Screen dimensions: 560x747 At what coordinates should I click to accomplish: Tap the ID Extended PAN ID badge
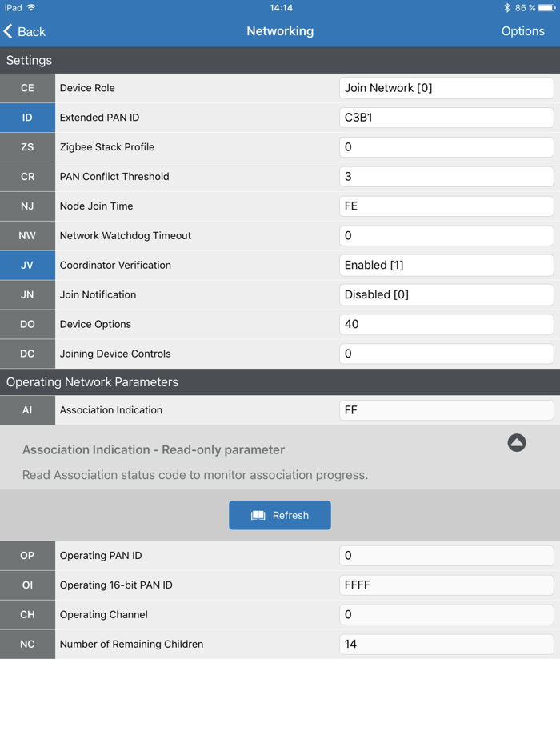pos(27,118)
